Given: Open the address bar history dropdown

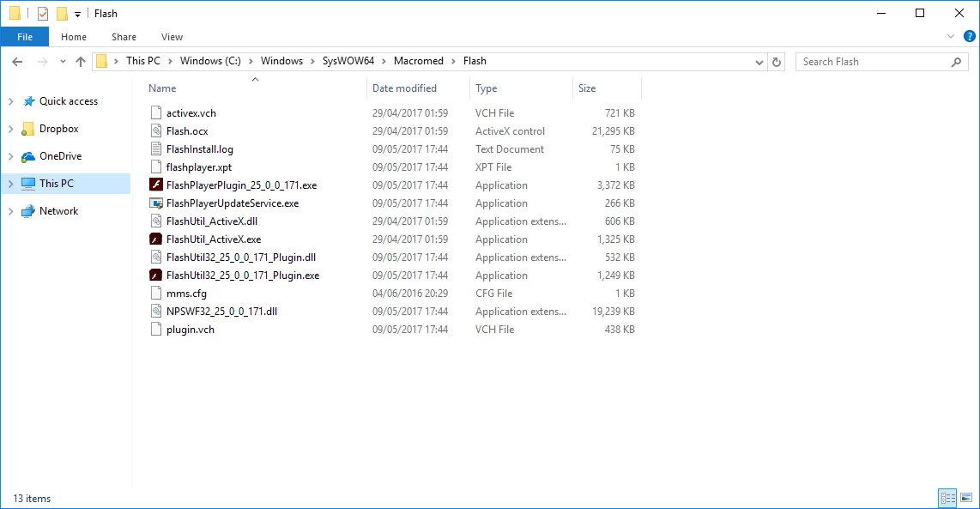Looking at the screenshot, I should [759, 62].
